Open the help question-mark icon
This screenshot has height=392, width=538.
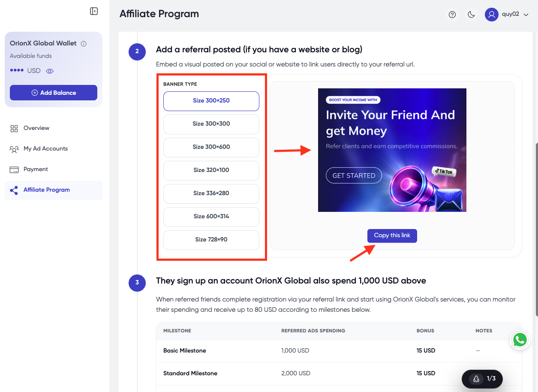tap(452, 15)
